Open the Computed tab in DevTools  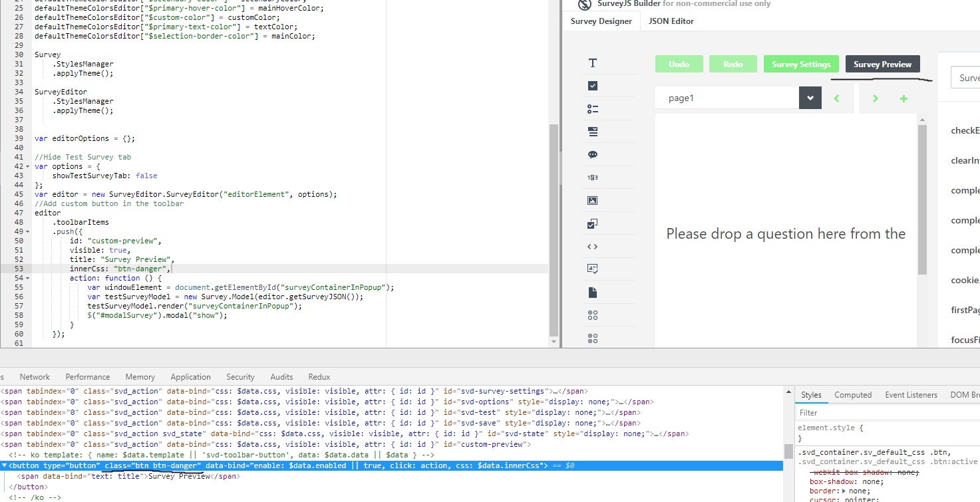[852, 394]
